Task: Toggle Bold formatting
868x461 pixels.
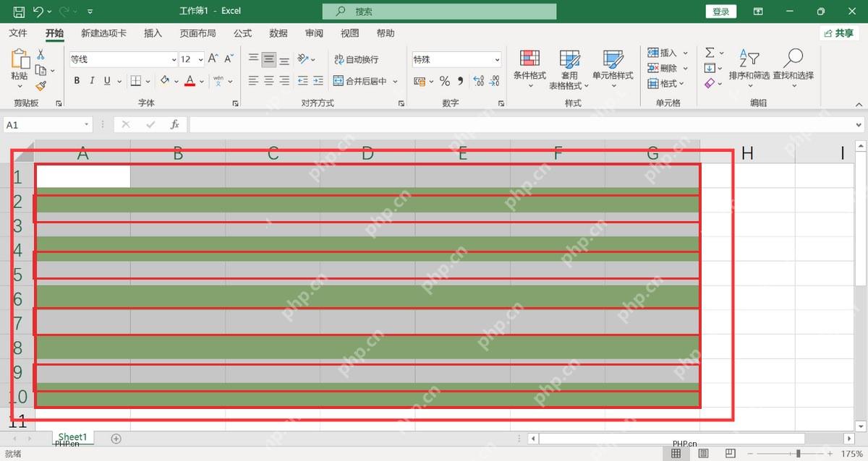Action: [76, 81]
